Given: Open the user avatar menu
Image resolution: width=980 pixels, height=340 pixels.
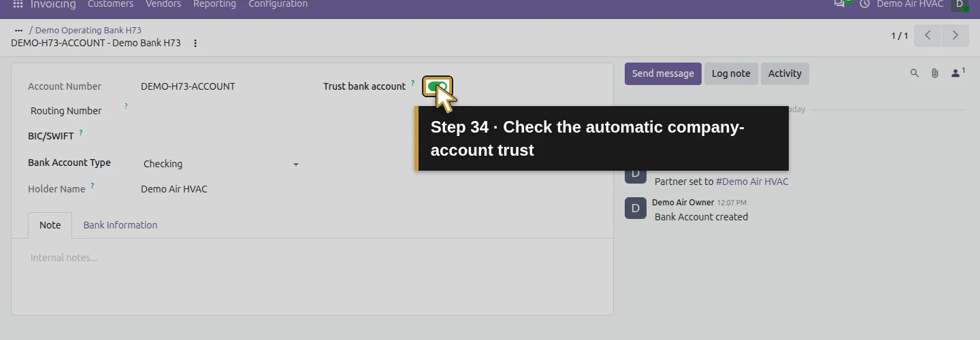Looking at the screenshot, I should [x=959, y=4].
